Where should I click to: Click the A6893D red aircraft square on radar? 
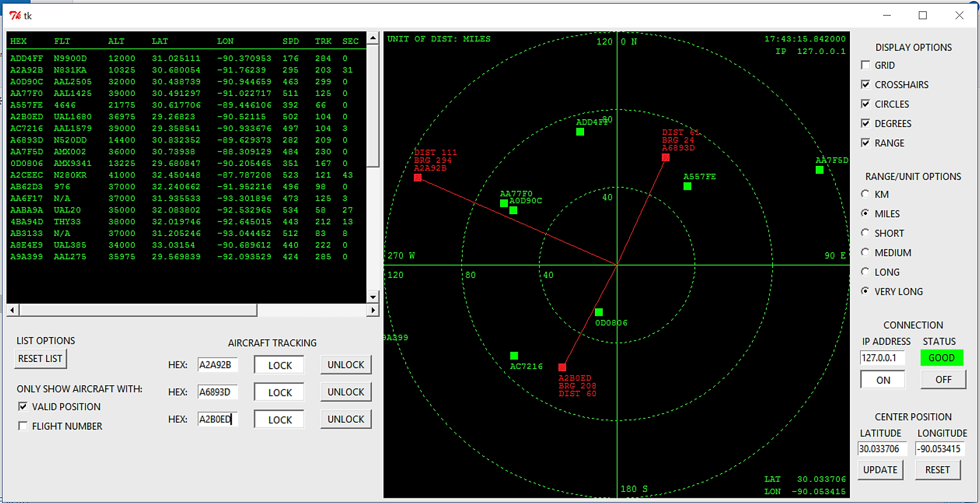click(x=665, y=158)
